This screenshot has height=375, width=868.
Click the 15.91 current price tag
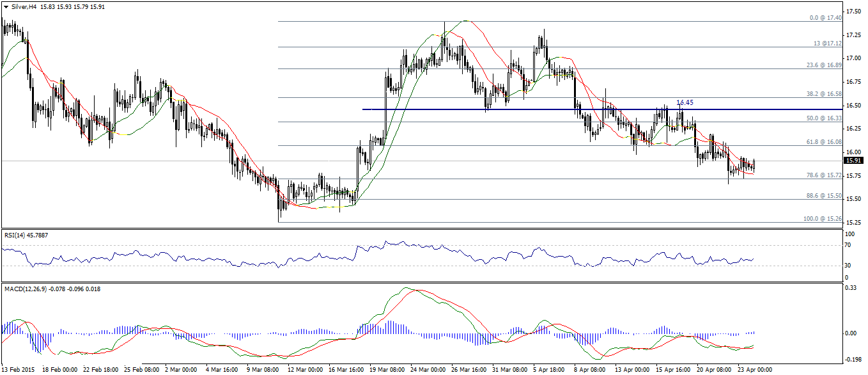coord(854,161)
